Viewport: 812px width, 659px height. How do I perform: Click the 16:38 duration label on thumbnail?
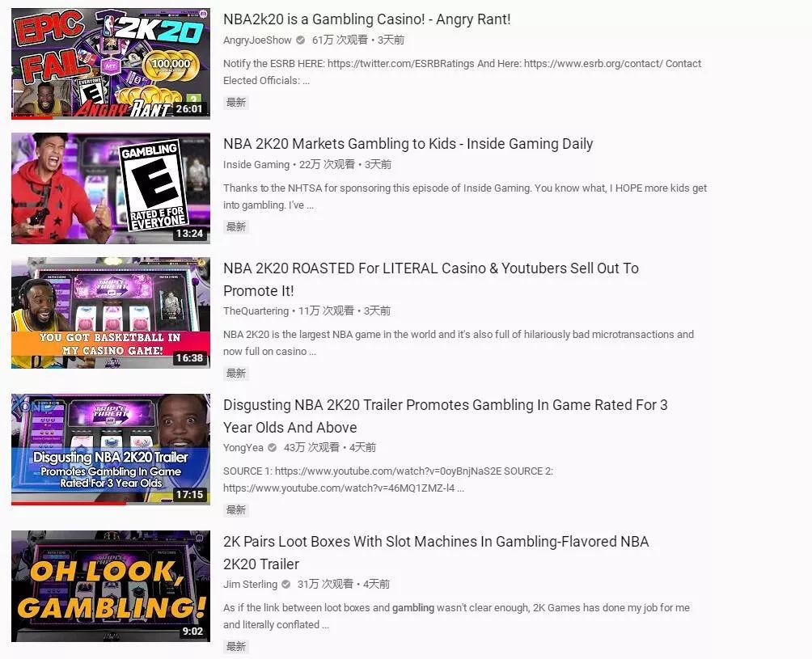point(189,357)
